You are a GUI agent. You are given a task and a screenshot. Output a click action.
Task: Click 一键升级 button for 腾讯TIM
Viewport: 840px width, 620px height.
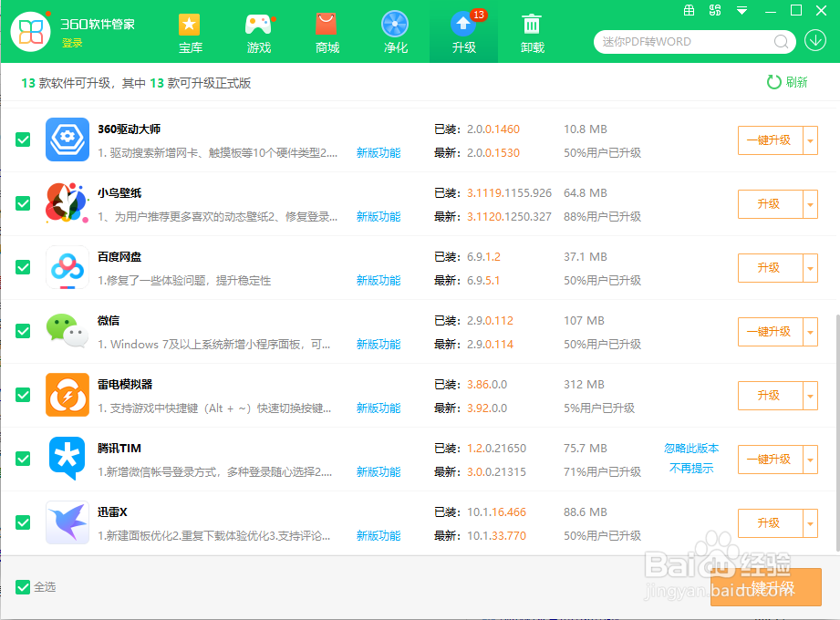pyautogui.click(x=770, y=460)
